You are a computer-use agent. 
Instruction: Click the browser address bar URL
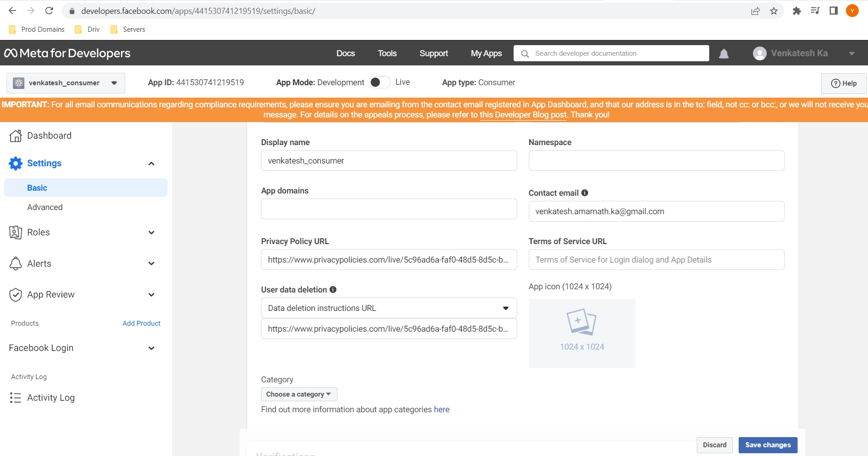198,11
